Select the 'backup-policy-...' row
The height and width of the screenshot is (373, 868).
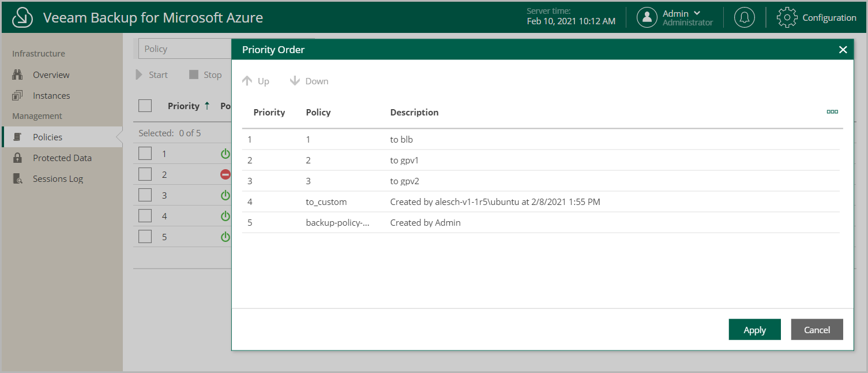point(540,222)
